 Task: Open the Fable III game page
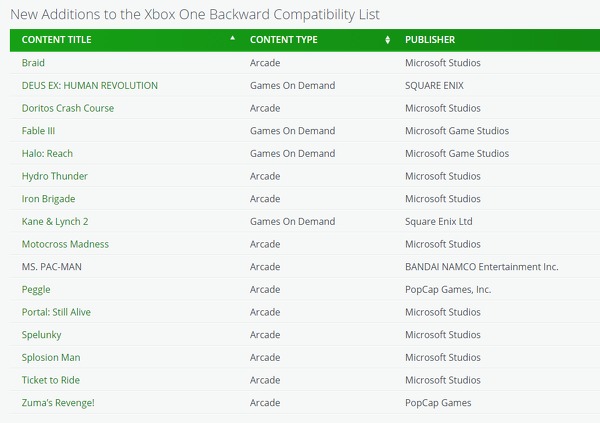click(x=41, y=131)
